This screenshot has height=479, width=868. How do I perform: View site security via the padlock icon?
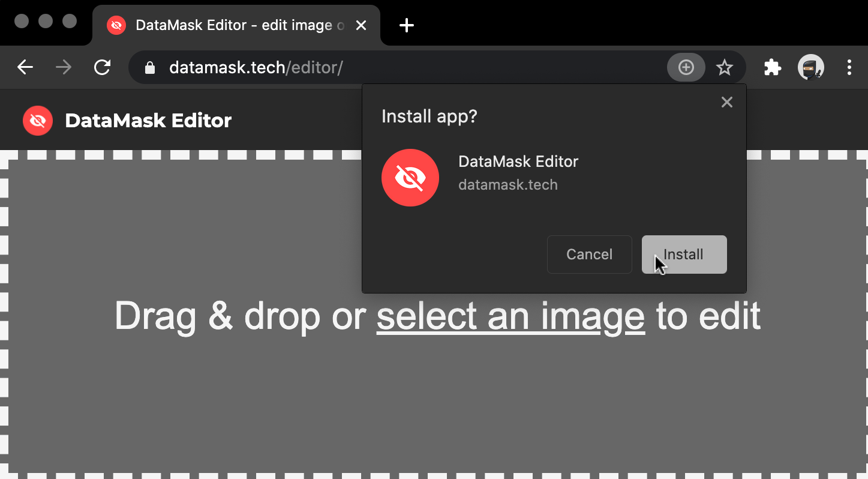tap(149, 67)
